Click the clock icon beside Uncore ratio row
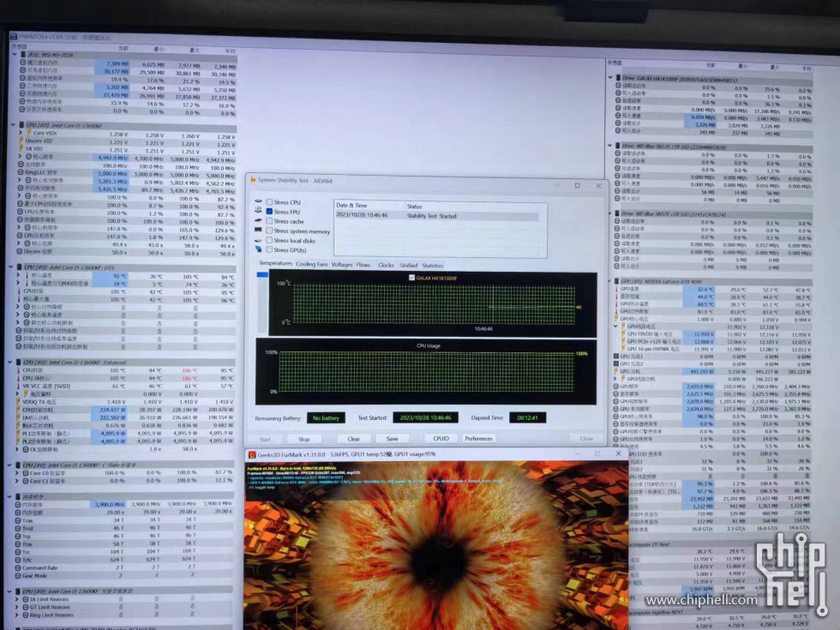 pos(20,250)
